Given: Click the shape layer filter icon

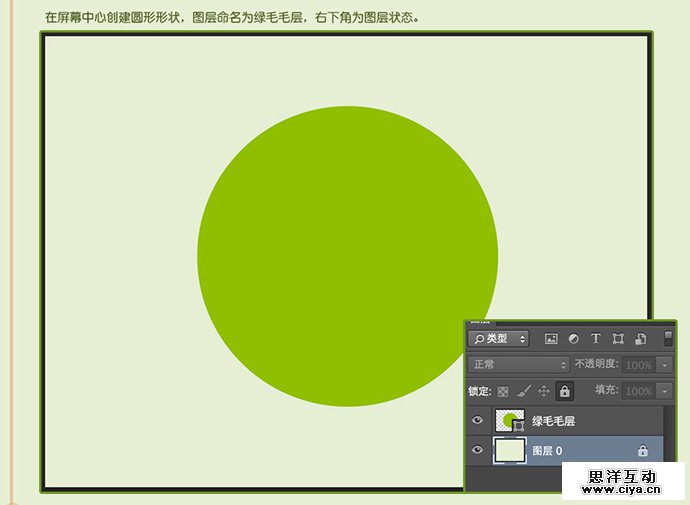Looking at the screenshot, I should click(x=618, y=339).
